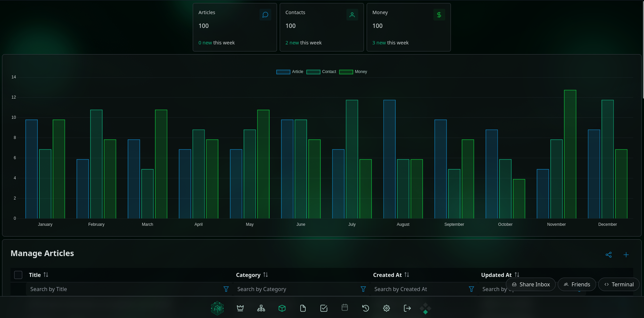Click the Share Inbox button
This screenshot has height=318, width=644.
point(530,284)
